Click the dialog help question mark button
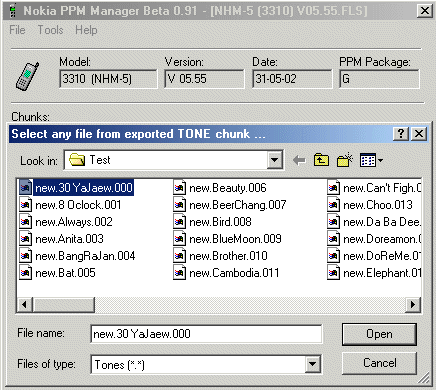The width and height of the screenshot is (436, 390). 401,134
